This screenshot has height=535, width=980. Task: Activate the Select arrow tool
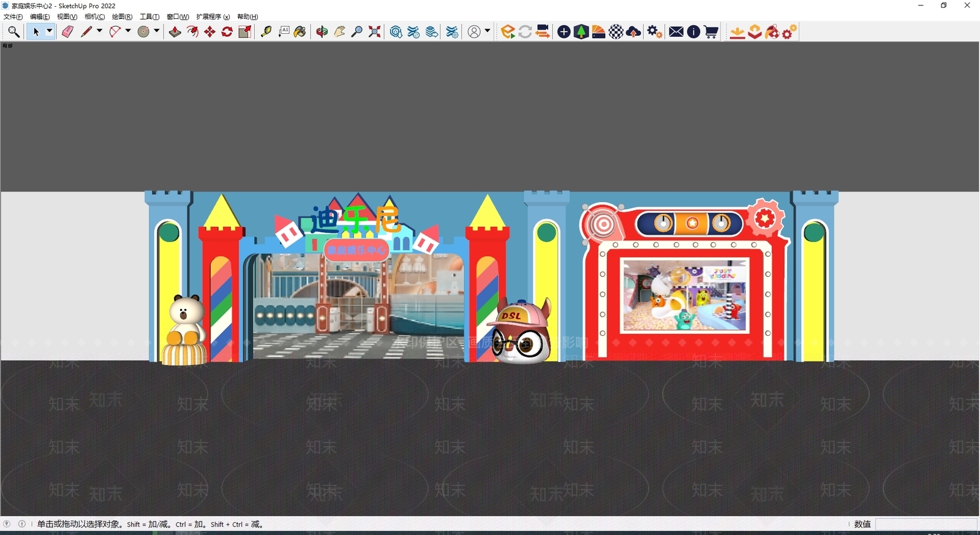pos(36,32)
